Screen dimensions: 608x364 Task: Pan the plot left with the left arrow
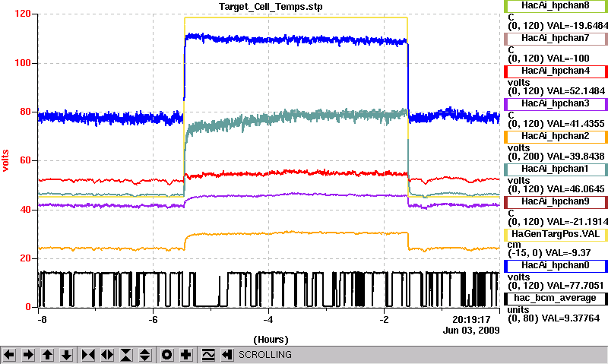pos(9,355)
